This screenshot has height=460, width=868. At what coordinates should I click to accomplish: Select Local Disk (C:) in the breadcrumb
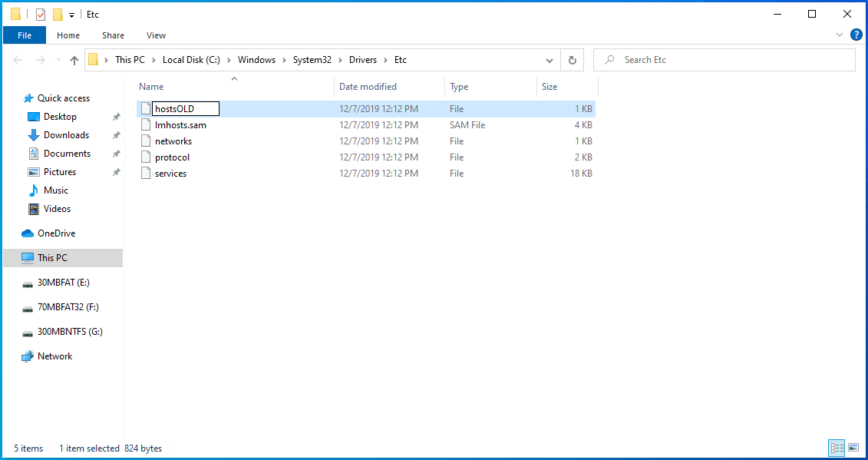tap(192, 60)
